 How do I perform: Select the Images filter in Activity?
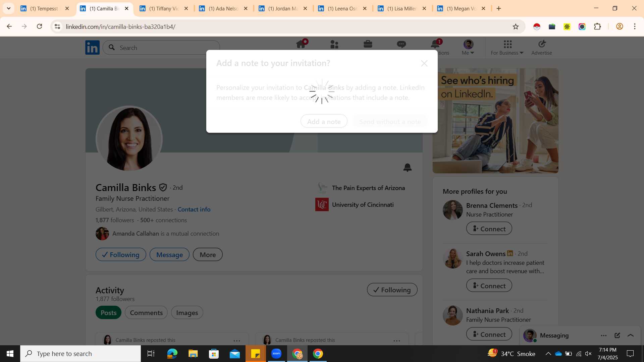pos(187,312)
